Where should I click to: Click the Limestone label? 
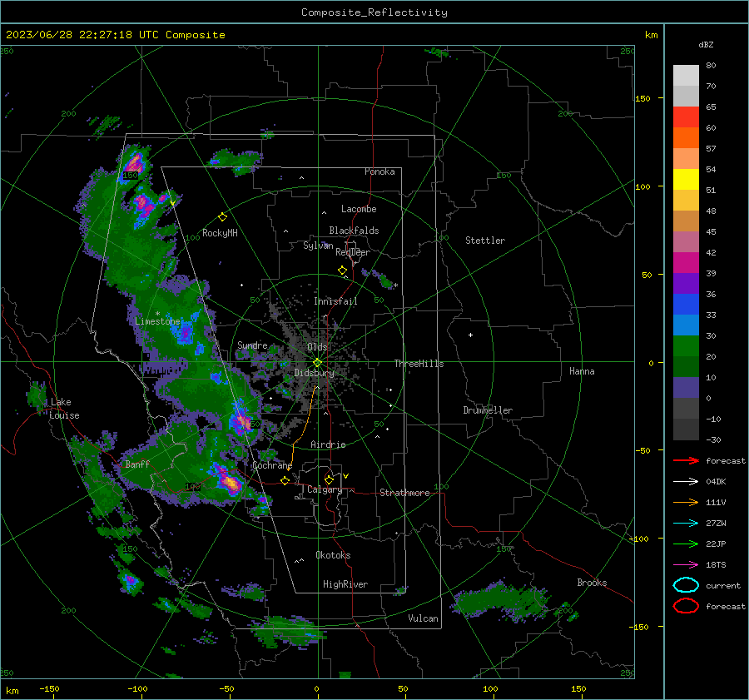click(x=157, y=321)
